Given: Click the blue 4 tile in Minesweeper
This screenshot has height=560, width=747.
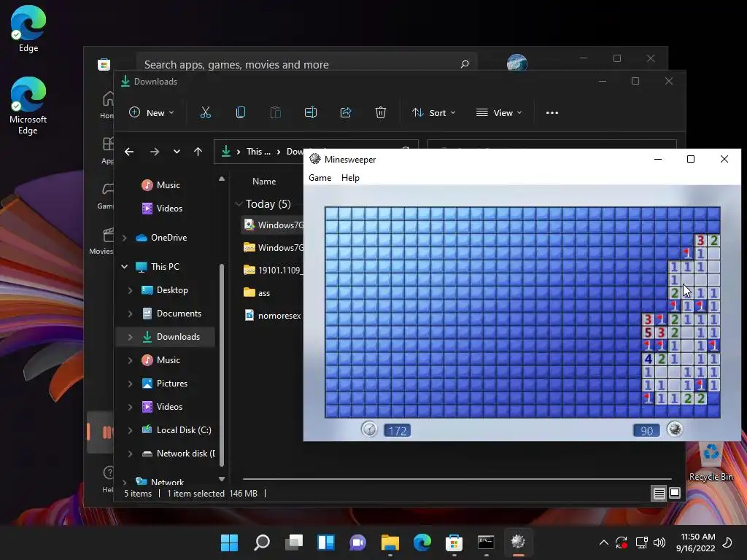Looking at the screenshot, I should (648, 359).
